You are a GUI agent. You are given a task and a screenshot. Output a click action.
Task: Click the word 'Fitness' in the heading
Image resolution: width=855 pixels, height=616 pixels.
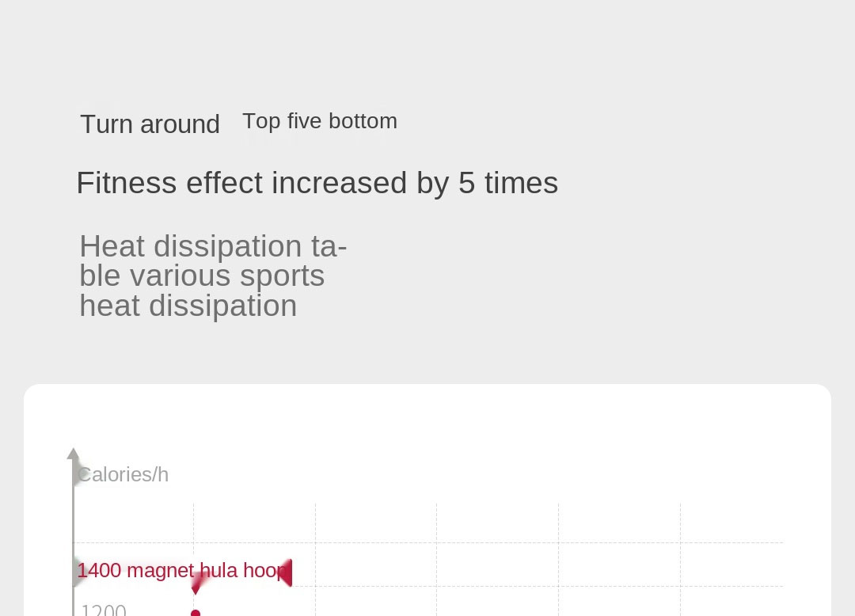pos(127,183)
